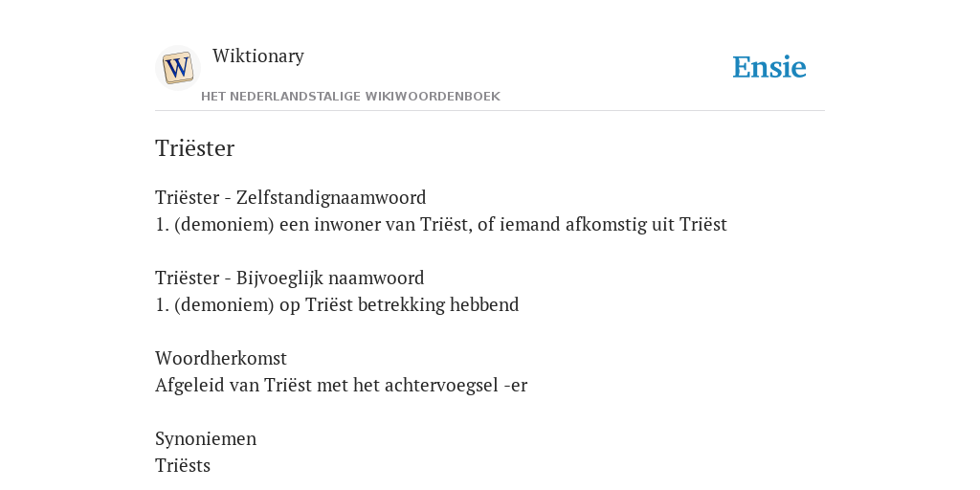
Task: Click the word '(demoniem)' in adjective definition
Action: point(224,304)
